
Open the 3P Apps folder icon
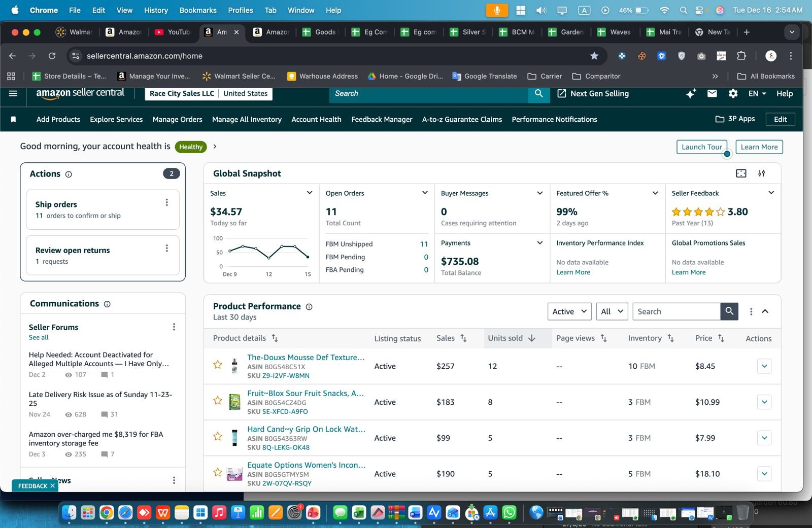tap(720, 119)
